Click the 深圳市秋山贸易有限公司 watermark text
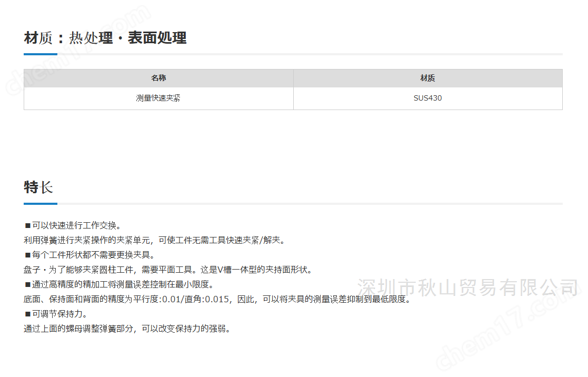Image resolution: width=588 pixels, height=377 pixels. pyautogui.click(x=467, y=287)
